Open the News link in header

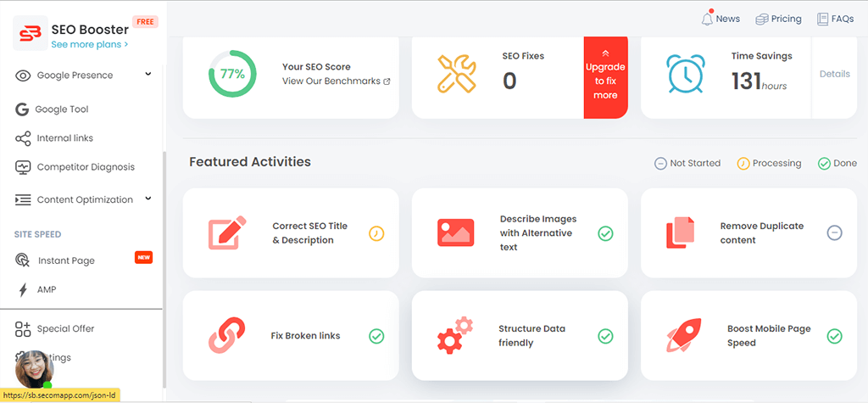click(x=721, y=19)
